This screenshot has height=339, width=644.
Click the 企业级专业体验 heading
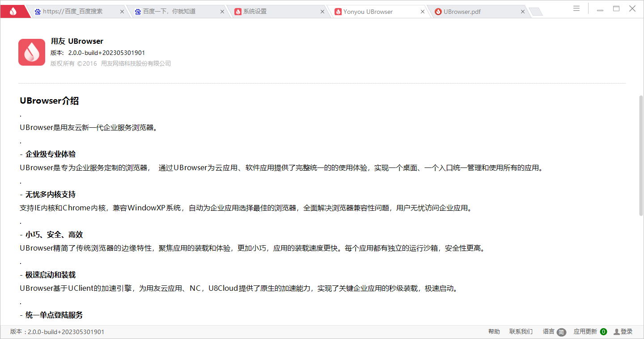(x=51, y=154)
